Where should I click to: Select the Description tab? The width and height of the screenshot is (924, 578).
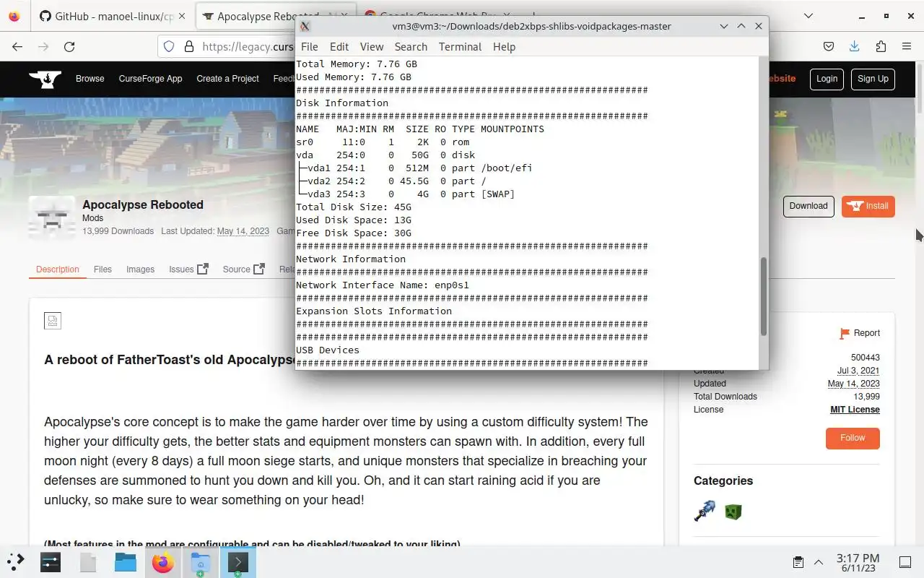(x=57, y=269)
